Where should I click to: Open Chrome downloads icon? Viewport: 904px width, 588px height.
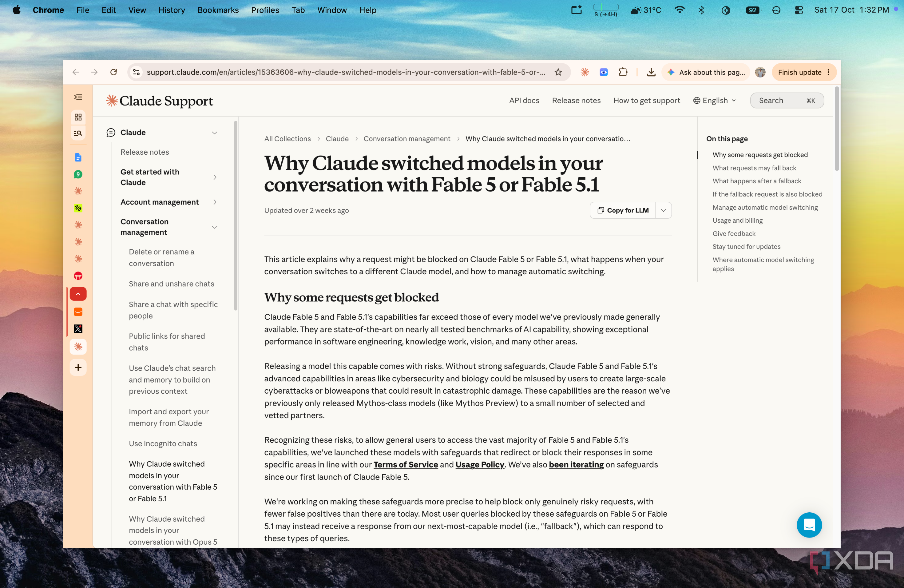point(651,72)
